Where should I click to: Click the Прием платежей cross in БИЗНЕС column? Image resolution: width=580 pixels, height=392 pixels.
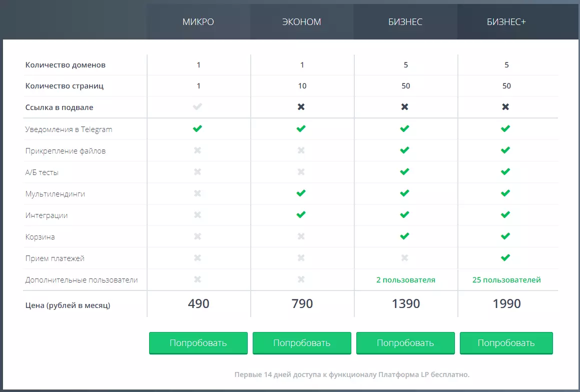[405, 257]
